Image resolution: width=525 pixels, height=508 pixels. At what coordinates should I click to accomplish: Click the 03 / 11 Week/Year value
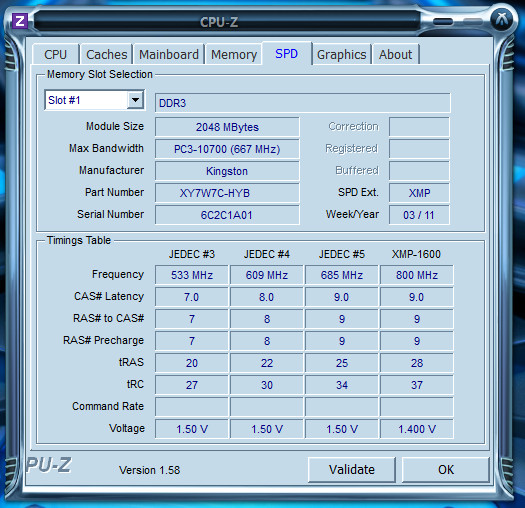[x=419, y=215]
